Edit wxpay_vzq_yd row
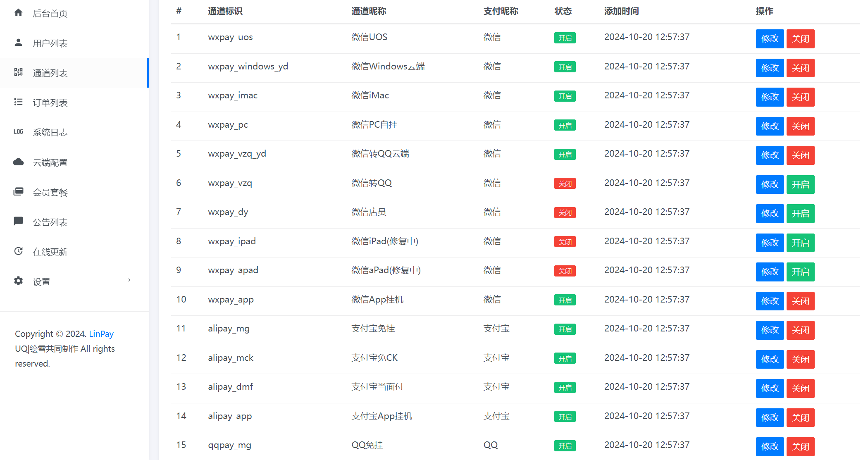Image resolution: width=868 pixels, height=460 pixels. tap(770, 155)
